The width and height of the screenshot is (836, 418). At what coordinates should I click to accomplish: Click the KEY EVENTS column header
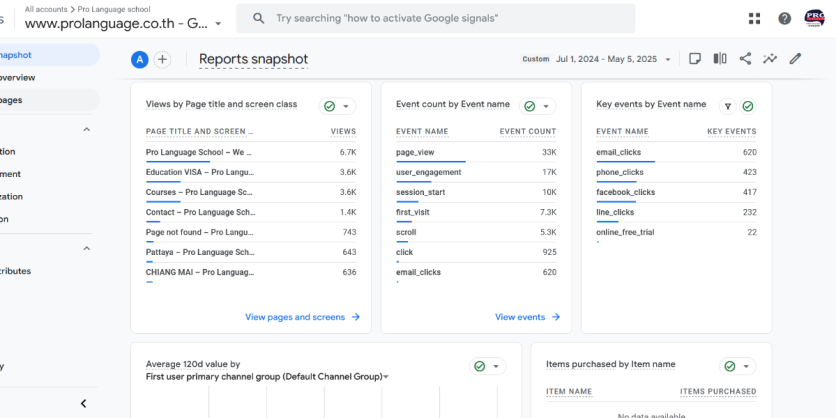732,132
